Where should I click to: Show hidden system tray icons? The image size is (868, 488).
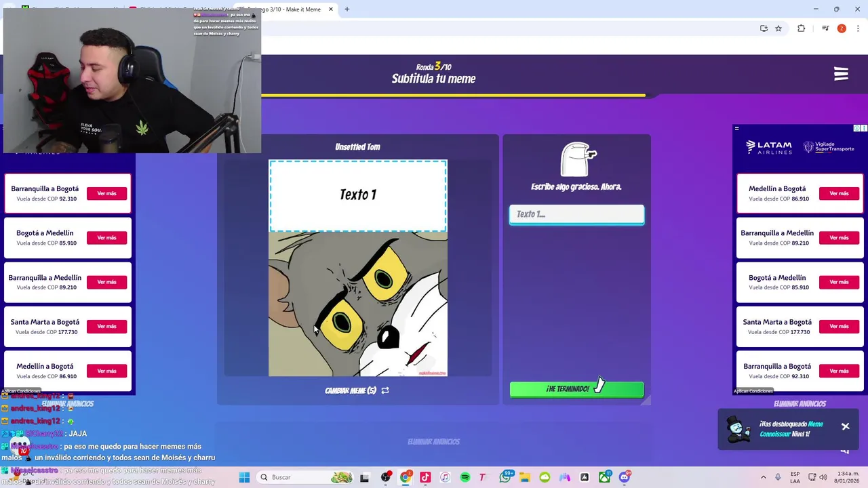click(x=764, y=477)
